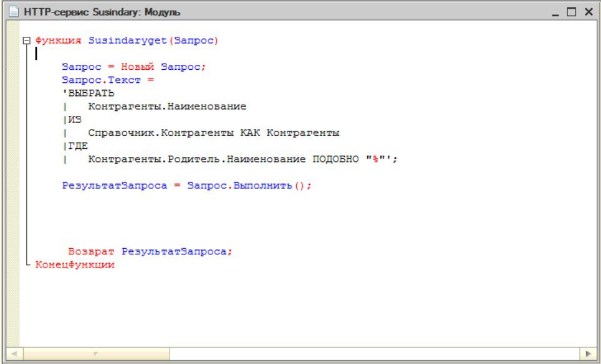Click the document icon in the title bar

point(14,12)
